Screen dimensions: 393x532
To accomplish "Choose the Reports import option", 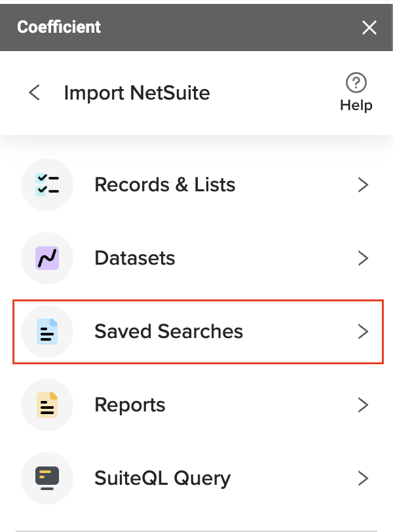I will (196, 405).
